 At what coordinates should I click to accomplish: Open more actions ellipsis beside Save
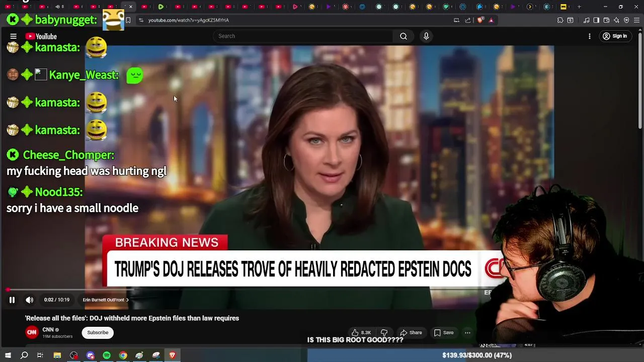click(x=467, y=332)
